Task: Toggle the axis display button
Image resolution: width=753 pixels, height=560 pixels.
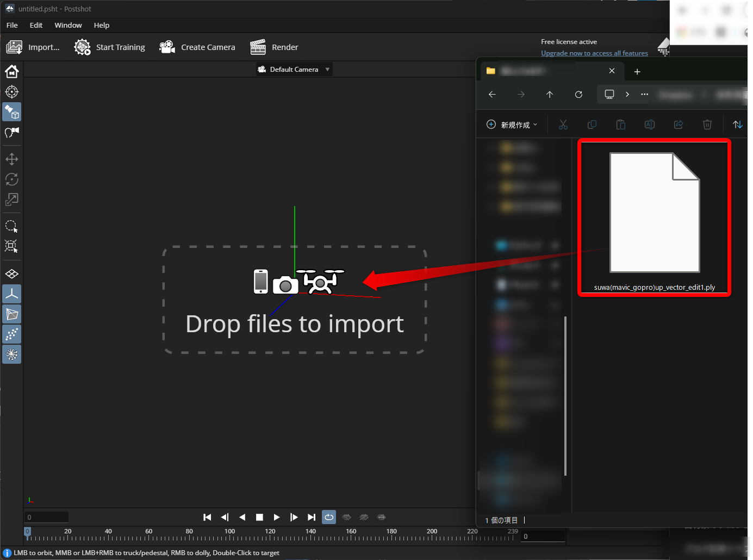Action: point(12,294)
